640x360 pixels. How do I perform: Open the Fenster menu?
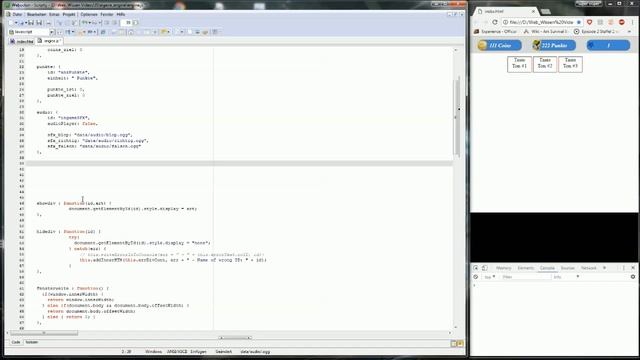coord(107,14)
